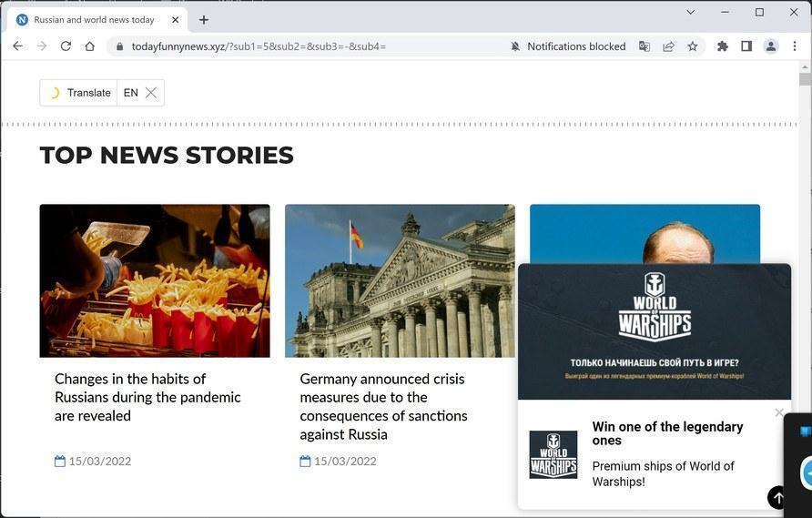Click the calendar icon under the Germany article
This screenshot has height=518, width=812.
click(x=305, y=461)
